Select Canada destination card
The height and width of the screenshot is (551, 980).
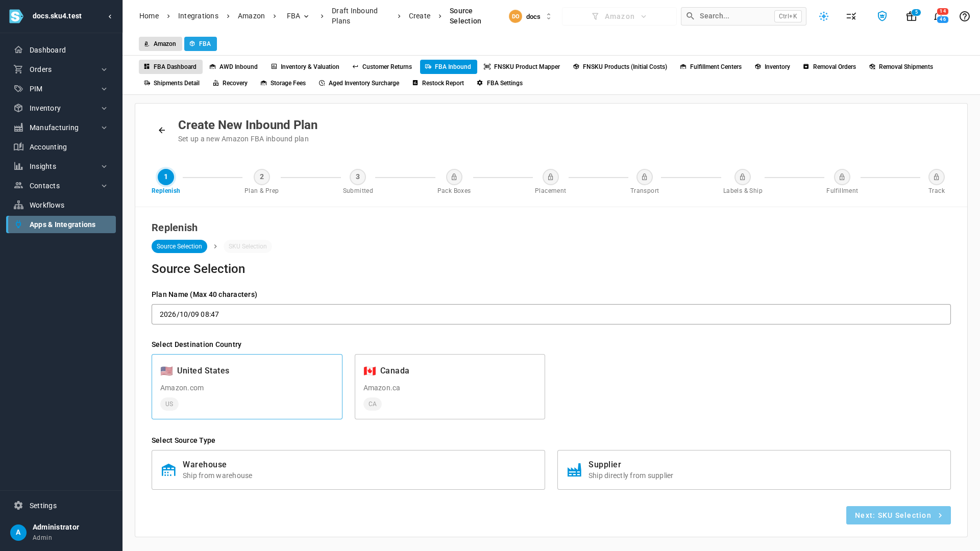tap(450, 387)
